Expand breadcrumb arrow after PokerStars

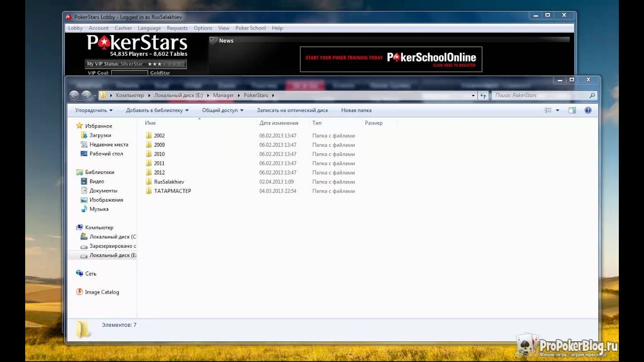point(273,96)
